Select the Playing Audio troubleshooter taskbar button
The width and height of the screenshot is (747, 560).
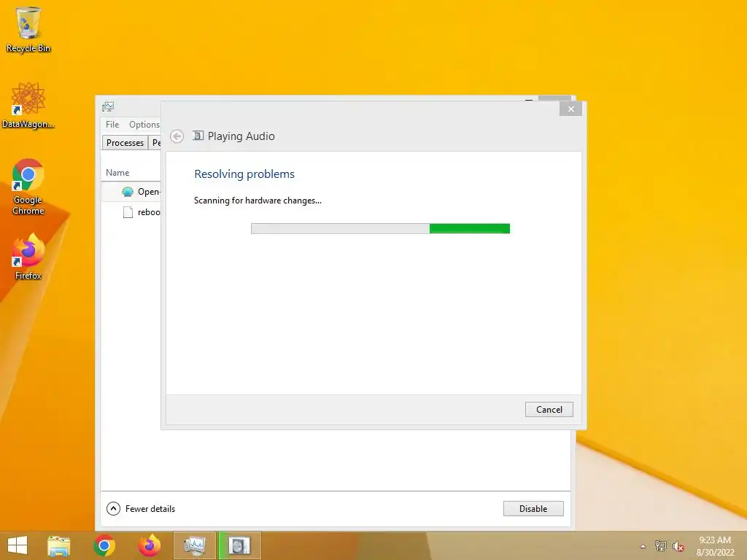(x=239, y=545)
